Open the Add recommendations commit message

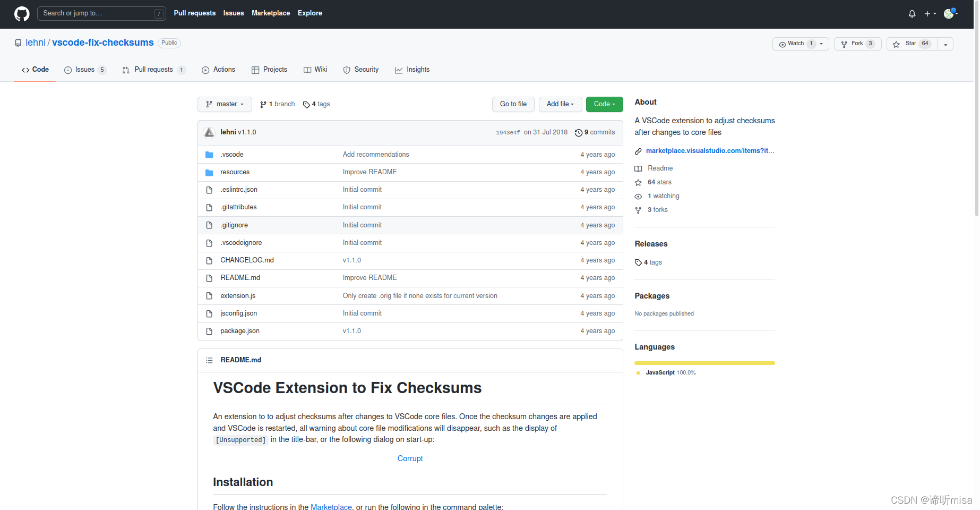click(x=376, y=155)
